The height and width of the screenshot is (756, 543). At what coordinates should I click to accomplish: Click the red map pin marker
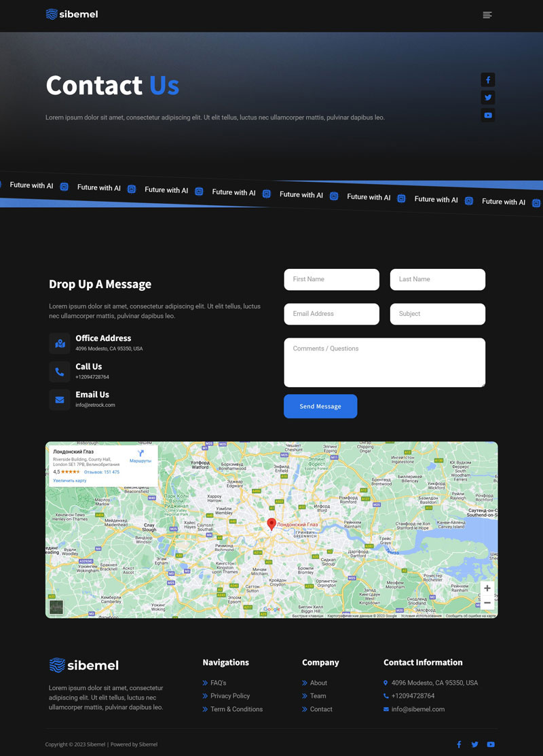point(271,524)
